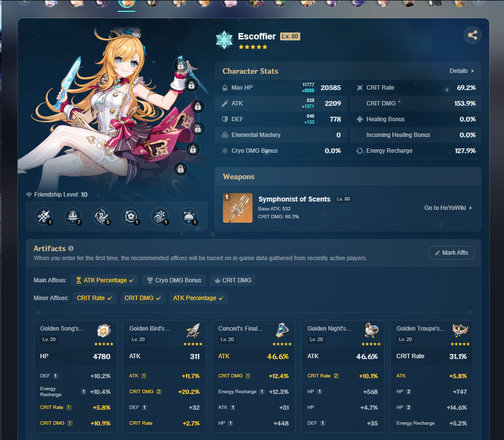Click the CRIT Rate 31.1% main stat
Image resolution: width=504 pixels, height=440 pixels.
click(431, 356)
